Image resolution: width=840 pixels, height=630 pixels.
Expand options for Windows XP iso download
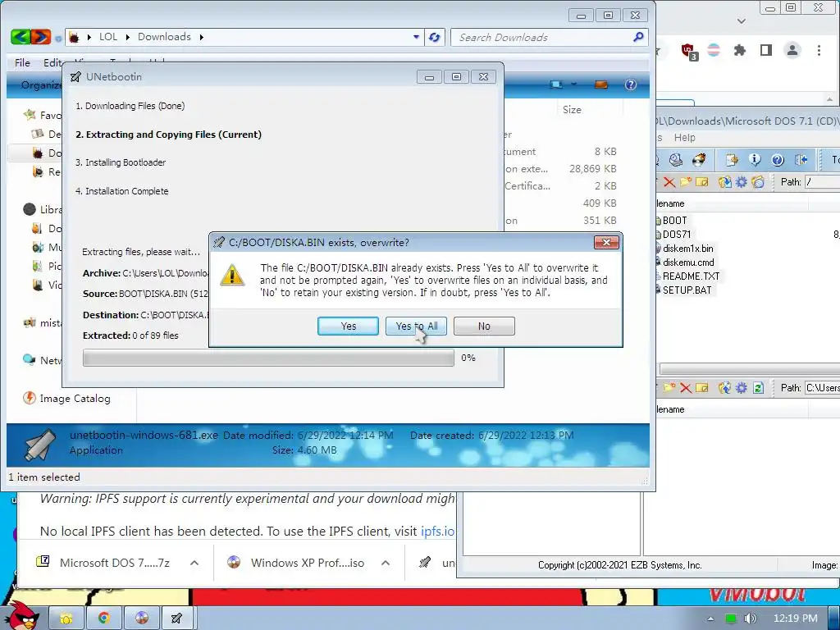386,563
